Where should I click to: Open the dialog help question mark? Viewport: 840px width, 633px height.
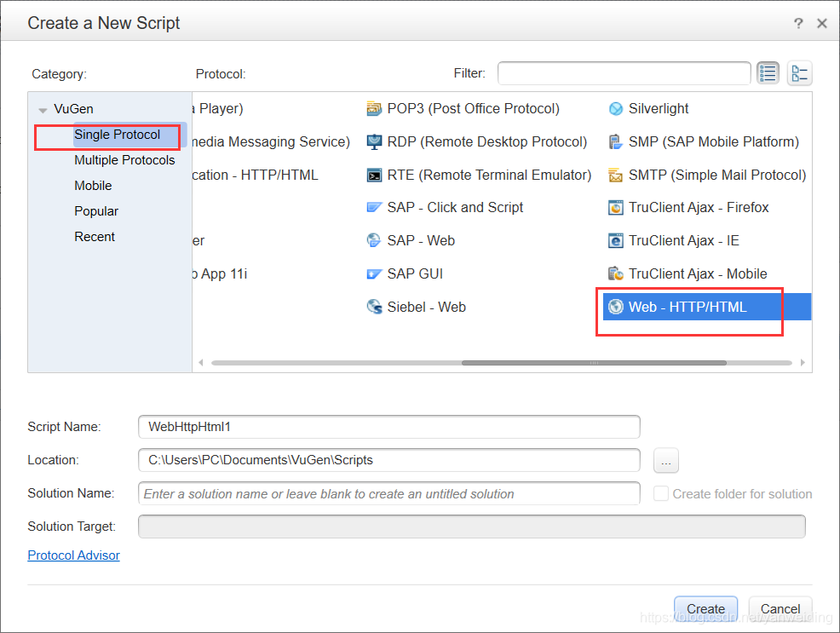pos(798,23)
